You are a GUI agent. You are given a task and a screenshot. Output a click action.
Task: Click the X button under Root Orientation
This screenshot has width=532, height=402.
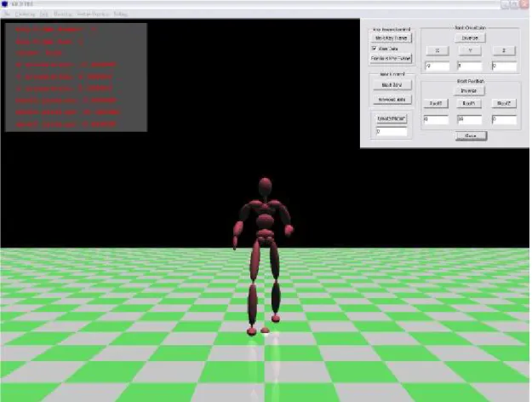[x=438, y=50]
